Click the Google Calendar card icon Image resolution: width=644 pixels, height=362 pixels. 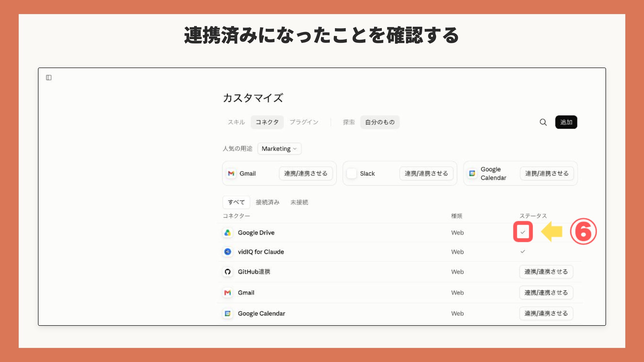coord(472,174)
